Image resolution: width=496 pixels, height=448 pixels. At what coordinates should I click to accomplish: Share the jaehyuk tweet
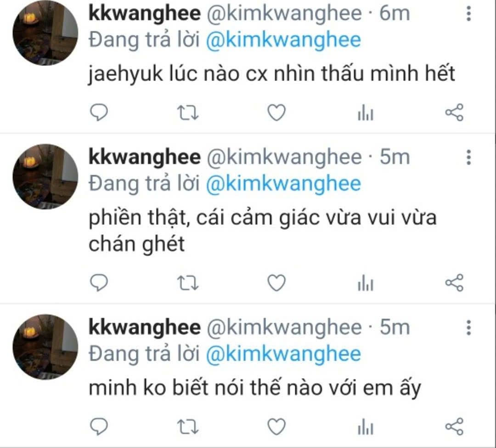pos(455,113)
